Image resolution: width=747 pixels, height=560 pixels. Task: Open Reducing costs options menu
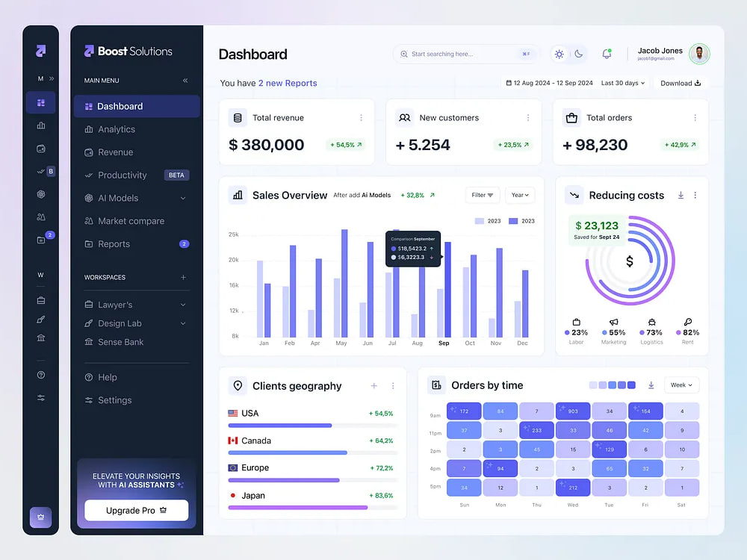(x=695, y=195)
